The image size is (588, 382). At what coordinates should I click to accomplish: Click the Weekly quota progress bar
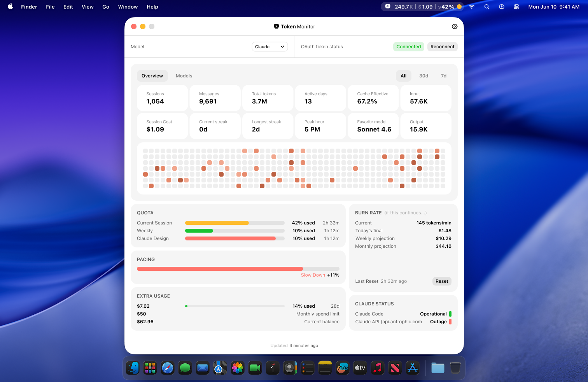point(235,231)
